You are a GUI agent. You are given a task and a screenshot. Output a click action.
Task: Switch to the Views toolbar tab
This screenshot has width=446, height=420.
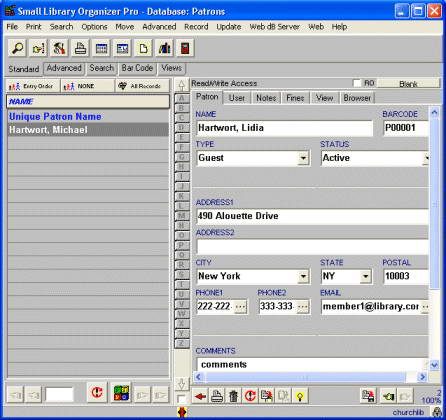coord(172,68)
